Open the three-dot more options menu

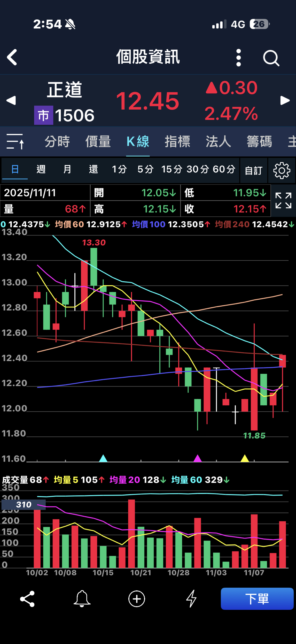point(238,58)
